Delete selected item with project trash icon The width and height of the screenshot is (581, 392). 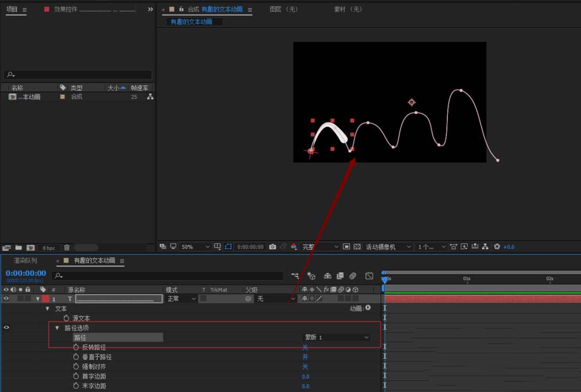click(x=67, y=248)
